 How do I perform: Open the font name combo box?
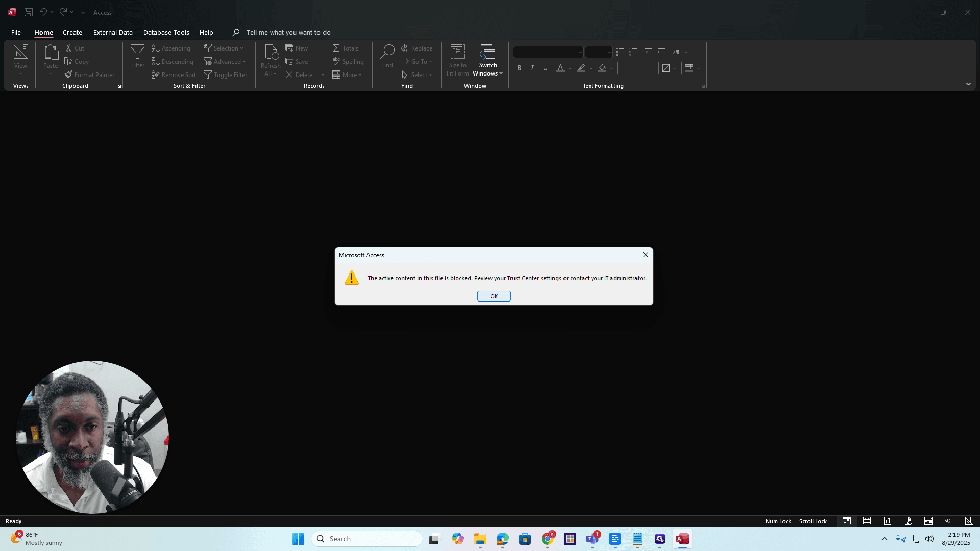point(548,52)
